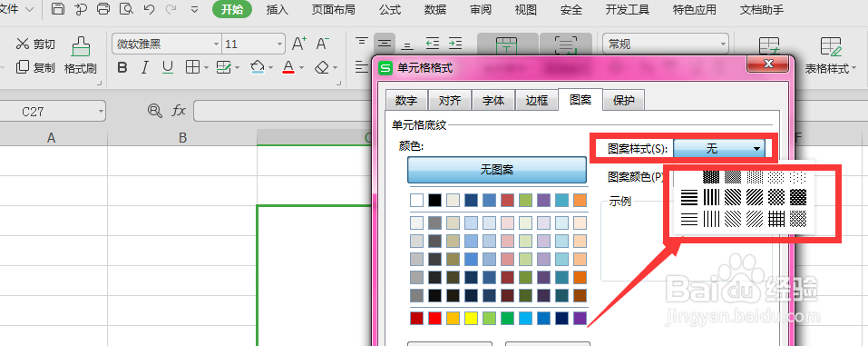This screenshot has height=346, width=868.
Task: Click the Save icon in quick toolbar
Action: 57,9
